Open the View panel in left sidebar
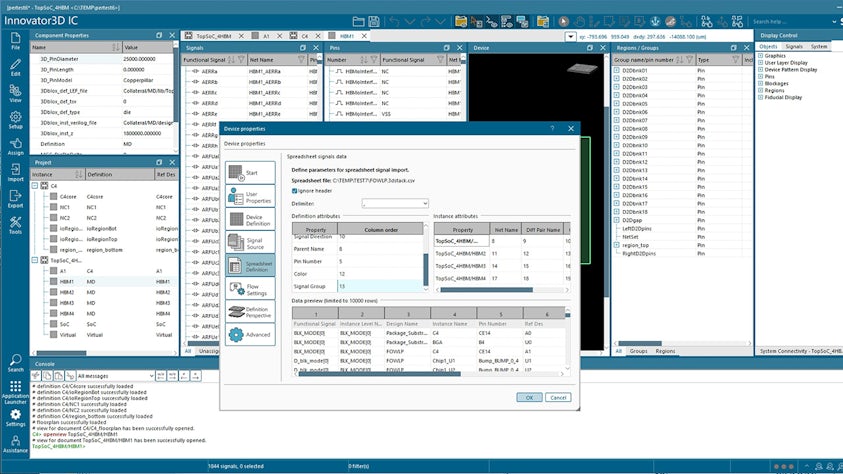This screenshot has height=474, width=843. point(15,94)
